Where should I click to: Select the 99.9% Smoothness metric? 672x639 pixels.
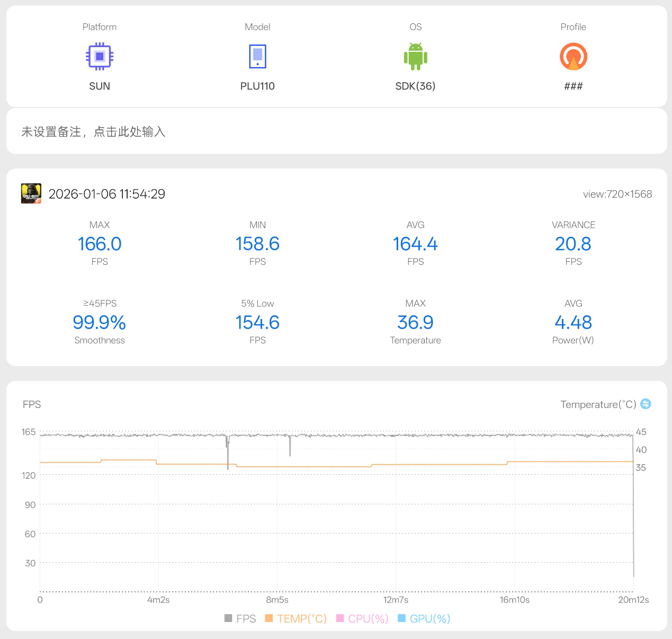(100, 323)
